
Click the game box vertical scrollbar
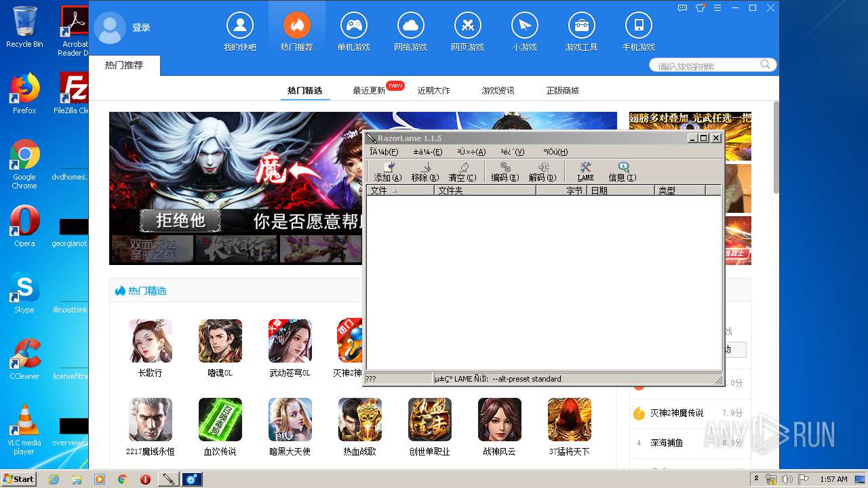(776, 147)
